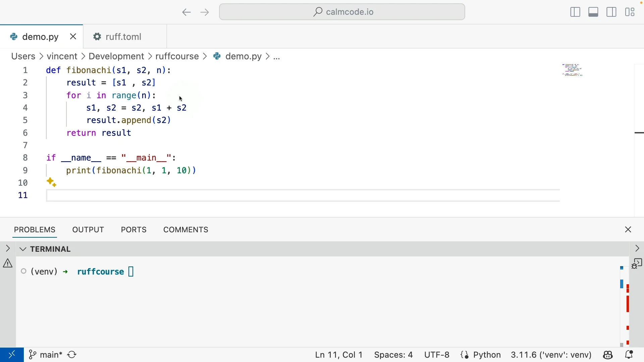This screenshot has height=362, width=644.
Task: Switch to the ruff.toml tab
Action: point(123,37)
